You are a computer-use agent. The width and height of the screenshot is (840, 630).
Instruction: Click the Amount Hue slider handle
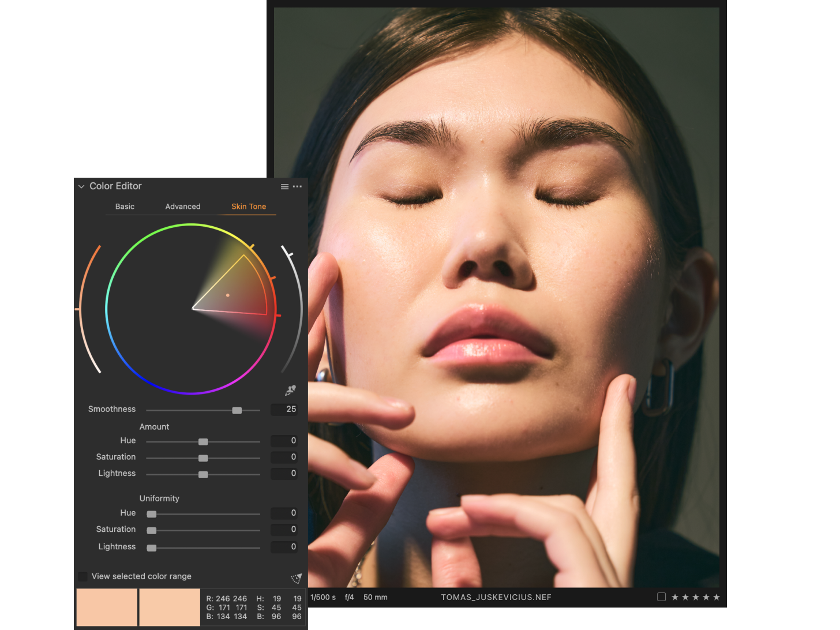click(203, 442)
